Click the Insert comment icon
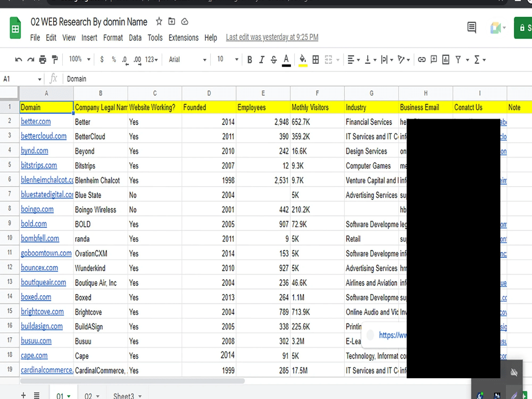Image resolution: width=532 pixels, height=399 pixels. [x=434, y=60]
